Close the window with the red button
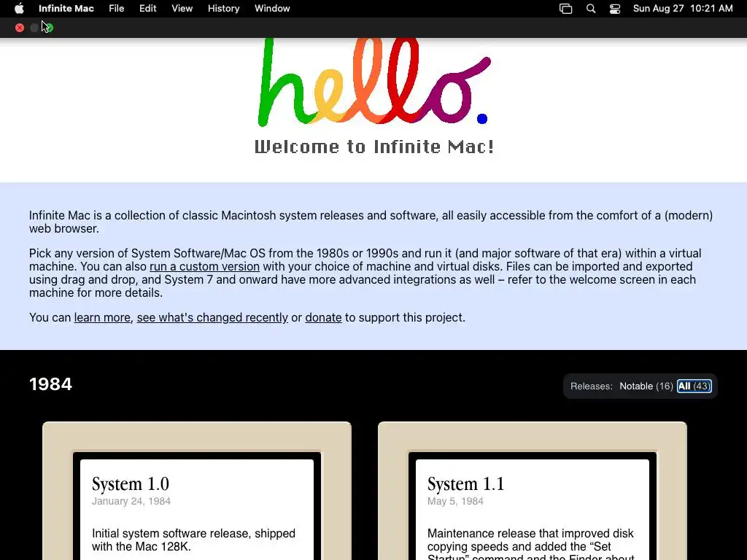The height and width of the screenshot is (560, 747). pyautogui.click(x=20, y=28)
